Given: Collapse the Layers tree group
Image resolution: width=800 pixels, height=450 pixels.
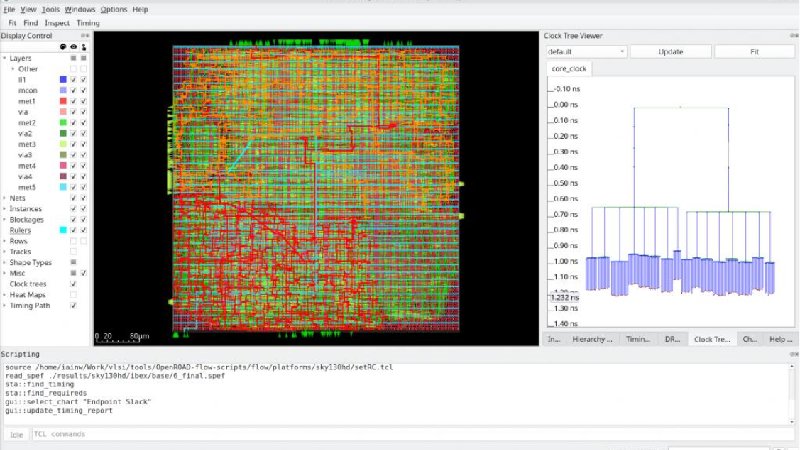Looking at the screenshot, I should tap(5, 58).
